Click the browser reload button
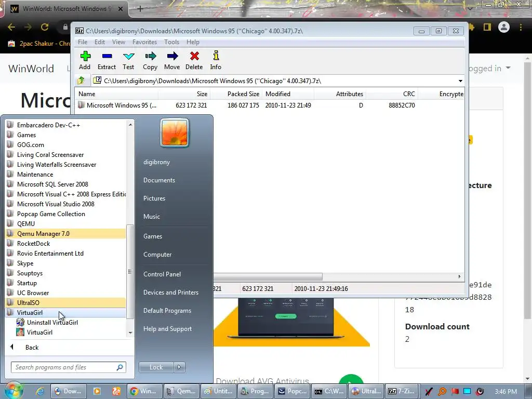The image size is (532, 399). pos(45,27)
